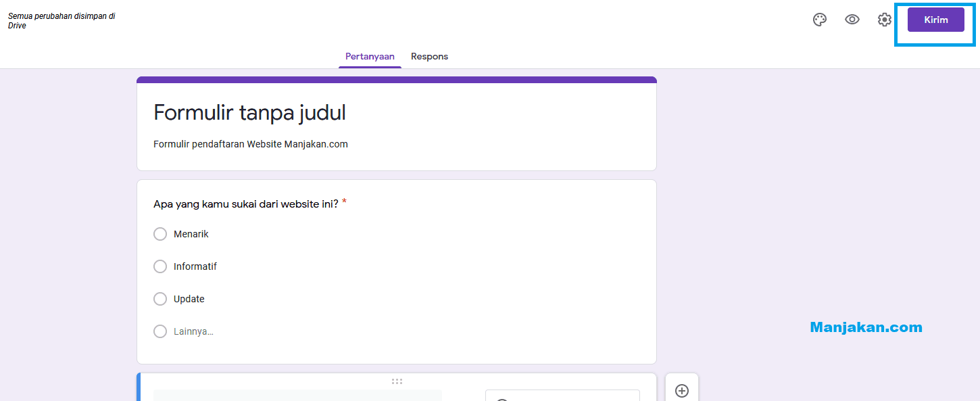
Task: Click the Lainnya label to edit the option
Action: click(193, 331)
